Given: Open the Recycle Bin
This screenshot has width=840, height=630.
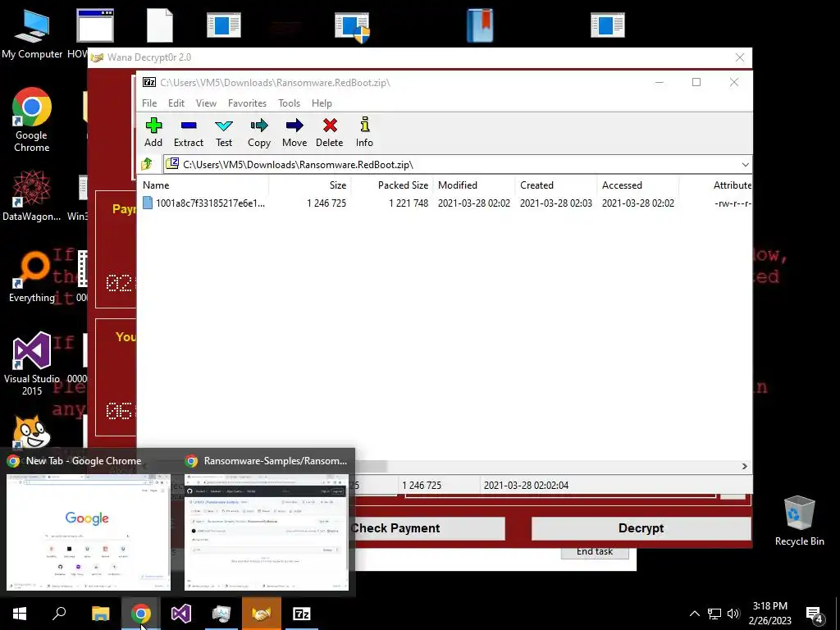Looking at the screenshot, I should coord(799,521).
